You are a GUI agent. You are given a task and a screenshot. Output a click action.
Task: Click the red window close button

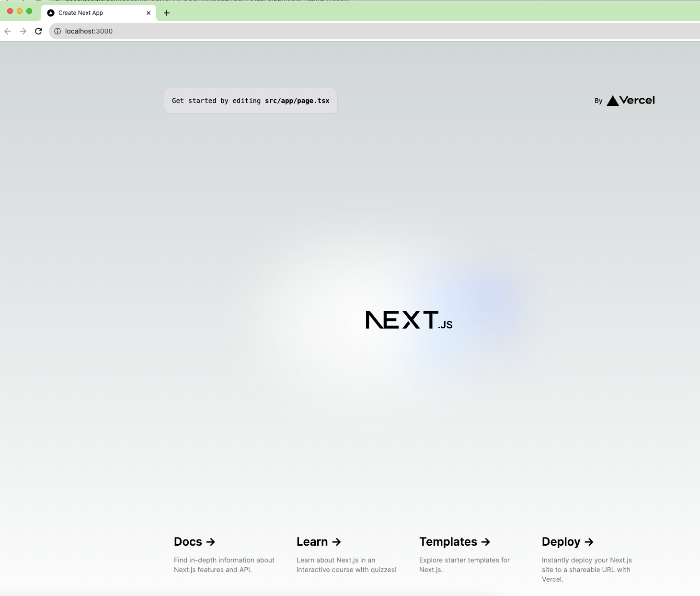tap(10, 11)
